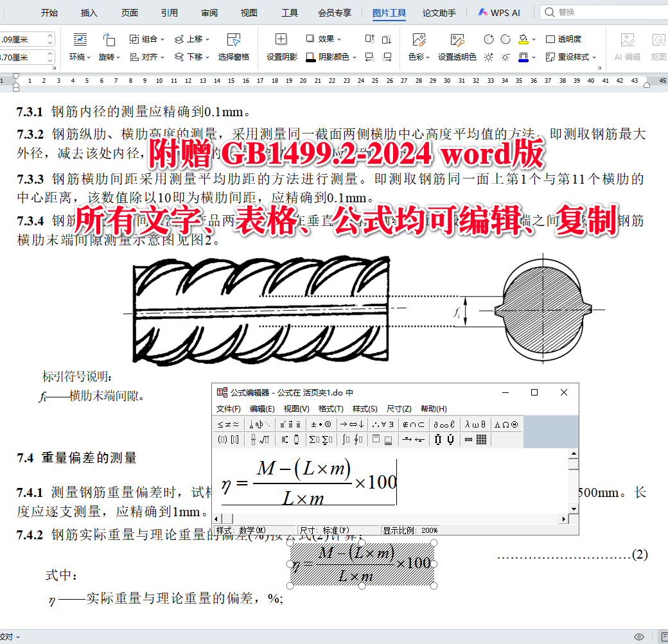This screenshot has height=644, width=668.
Task: Open subscript and superscript templates palette
Action: [x=290, y=440]
